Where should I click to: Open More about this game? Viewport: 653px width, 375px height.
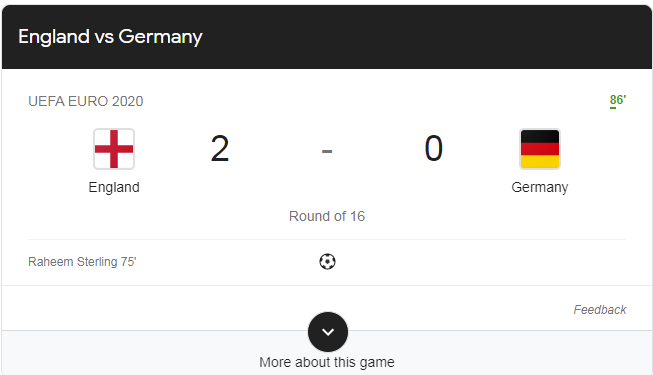[327, 362]
